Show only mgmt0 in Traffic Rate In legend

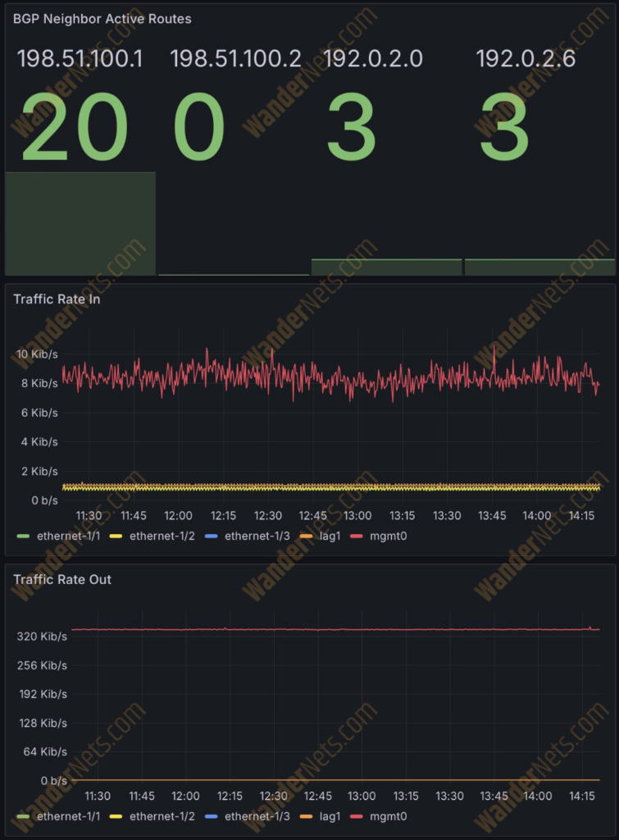tap(389, 536)
